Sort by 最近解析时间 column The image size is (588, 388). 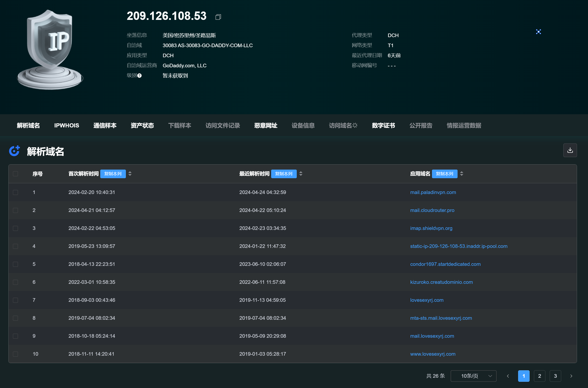pos(301,174)
